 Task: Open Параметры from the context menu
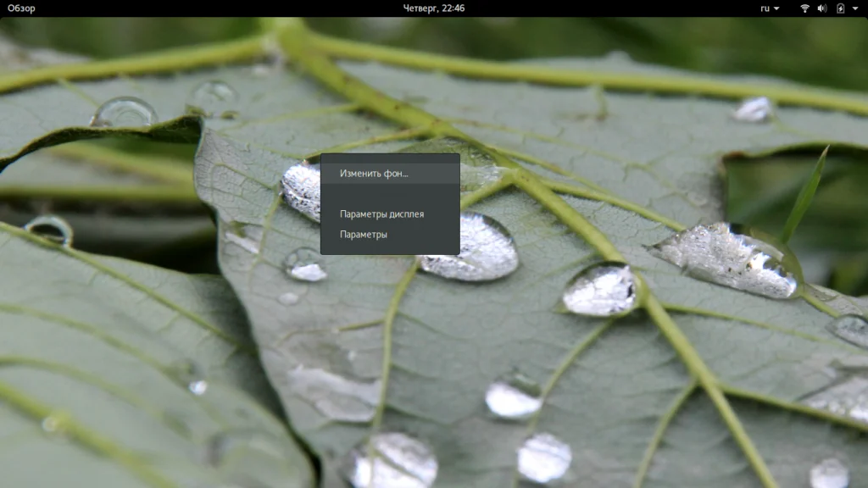(x=390, y=235)
